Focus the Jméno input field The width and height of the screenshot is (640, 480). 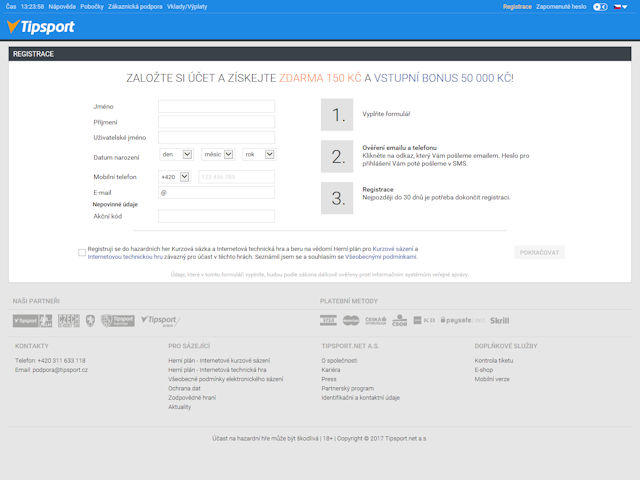click(216, 107)
